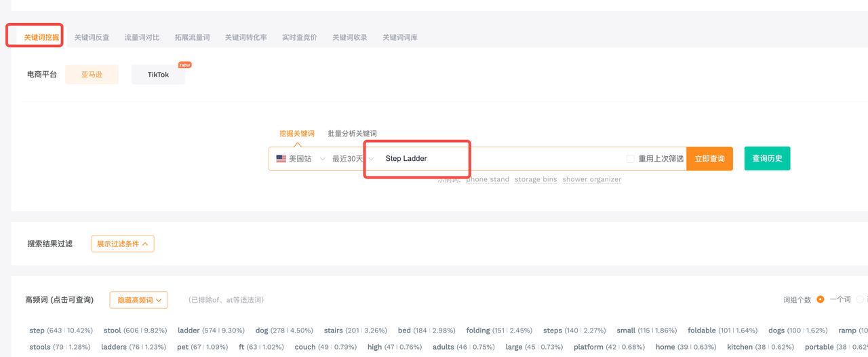
Task: Click the high-frequency word steps (140)
Action: point(574,331)
